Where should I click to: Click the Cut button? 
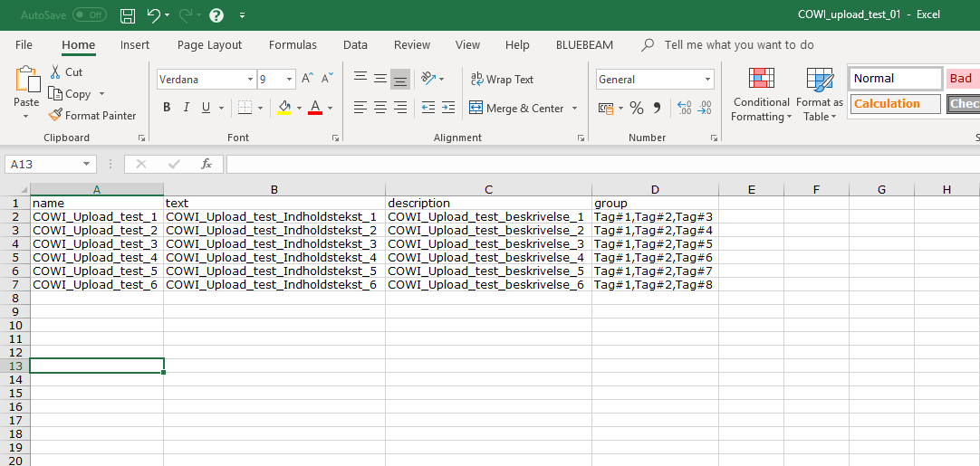point(65,72)
